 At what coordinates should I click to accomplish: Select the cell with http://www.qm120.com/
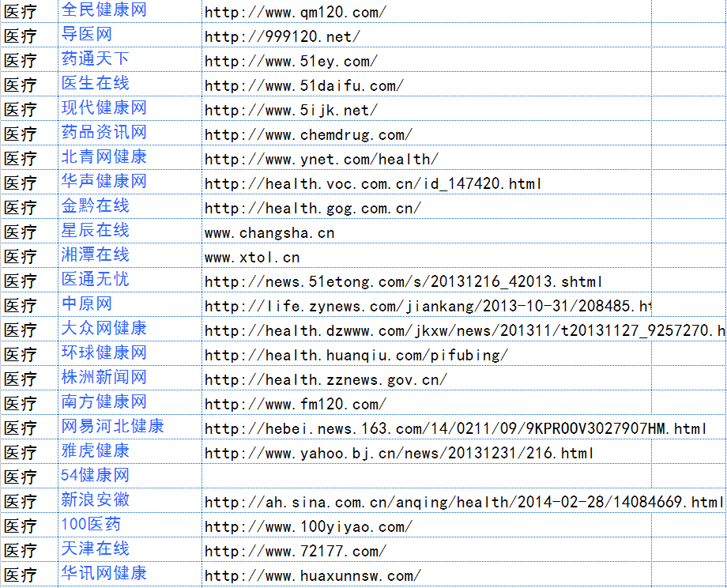coord(427,11)
